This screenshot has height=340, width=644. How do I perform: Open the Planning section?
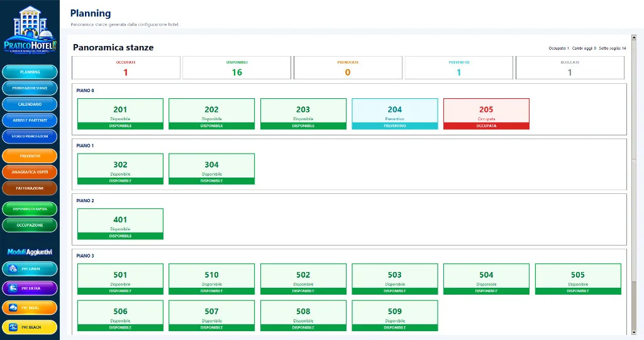(x=30, y=72)
